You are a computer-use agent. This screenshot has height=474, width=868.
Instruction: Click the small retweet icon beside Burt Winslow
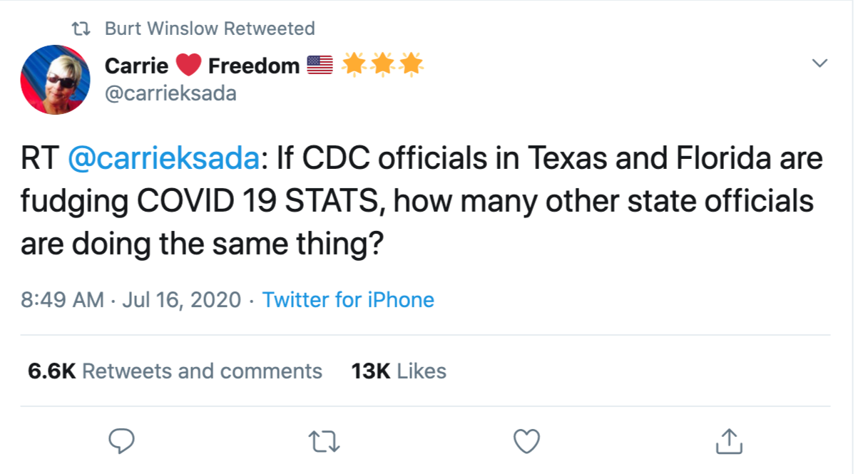pos(83,29)
